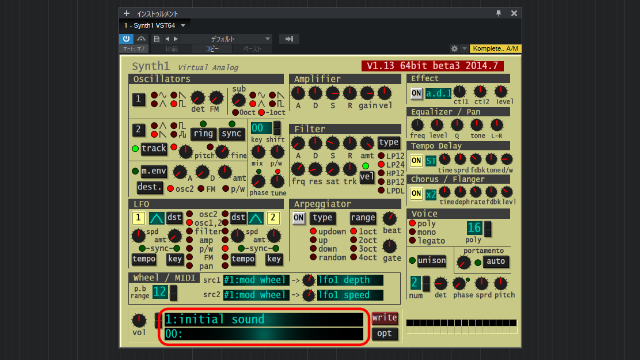Click the filter type button
The width and height of the screenshot is (640, 360).
tap(389, 142)
